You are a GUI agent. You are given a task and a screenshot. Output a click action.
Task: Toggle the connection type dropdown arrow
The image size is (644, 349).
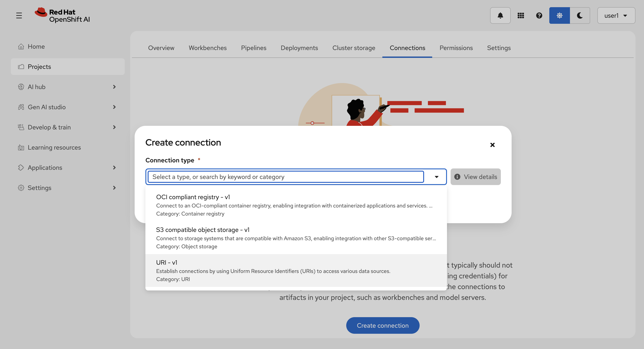[436, 177]
